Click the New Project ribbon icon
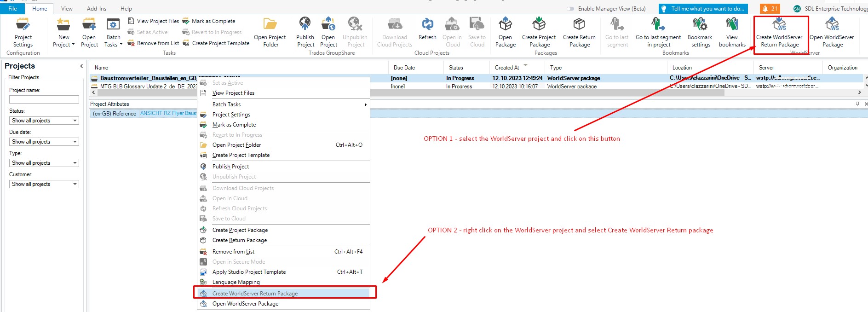 point(63,24)
